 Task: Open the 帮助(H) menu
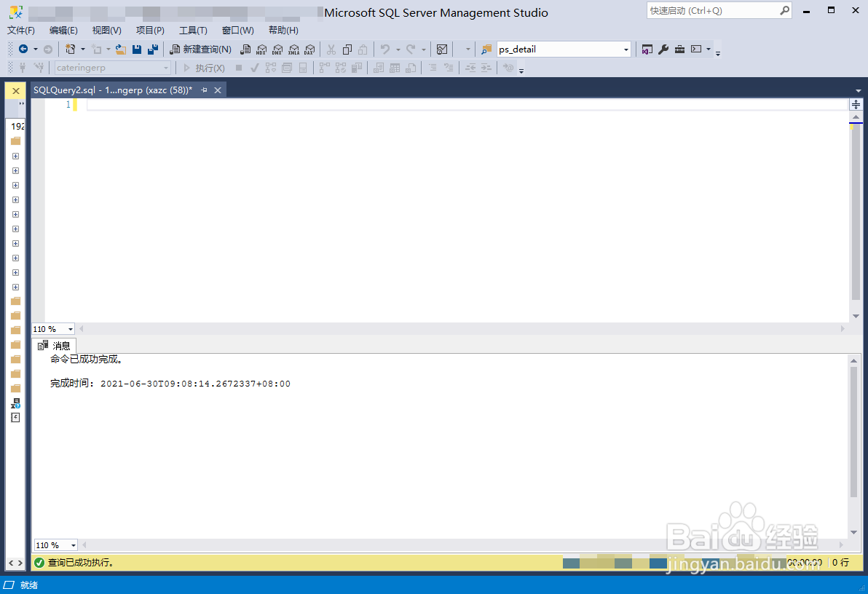point(283,31)
